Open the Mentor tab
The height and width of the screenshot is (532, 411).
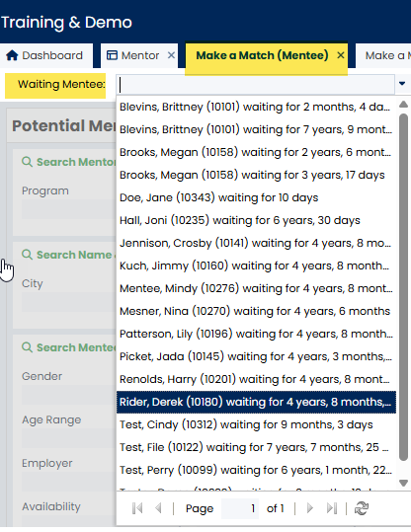140,55
